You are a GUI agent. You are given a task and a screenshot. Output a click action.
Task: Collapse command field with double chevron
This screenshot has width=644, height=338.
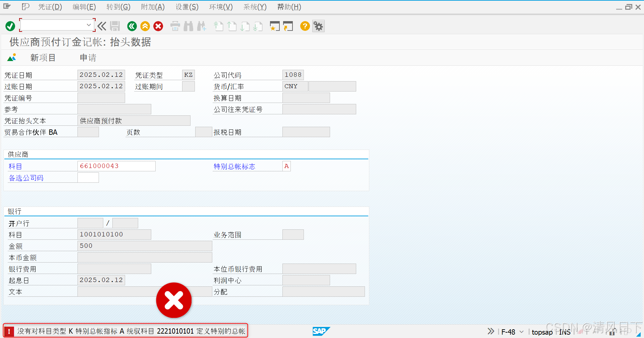click(102, 26)
